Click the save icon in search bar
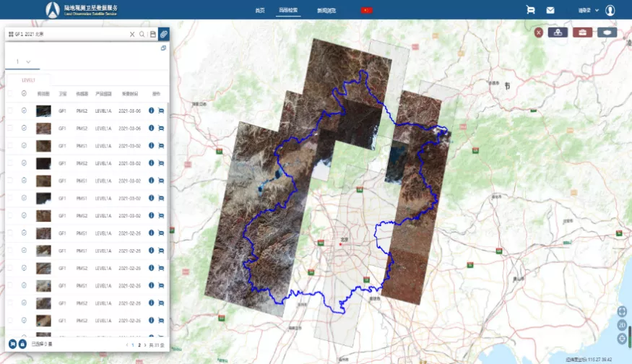This screenshot has width=632, height=364. coord(152,34)
